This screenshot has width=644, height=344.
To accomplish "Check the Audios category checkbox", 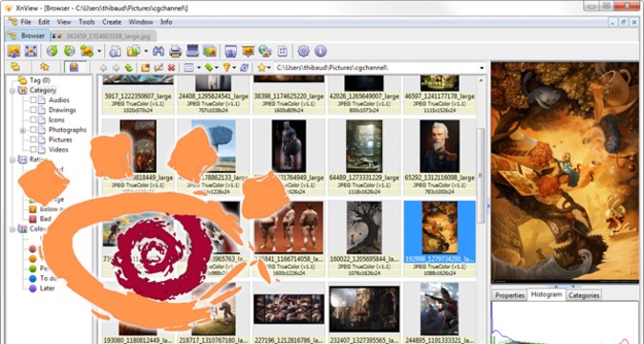I will (32, 99).
